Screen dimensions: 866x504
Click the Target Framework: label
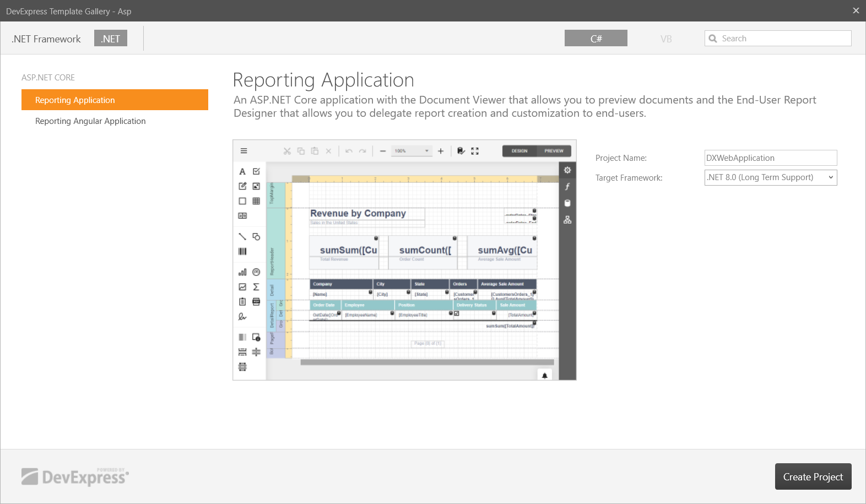[x=629, y=178]
